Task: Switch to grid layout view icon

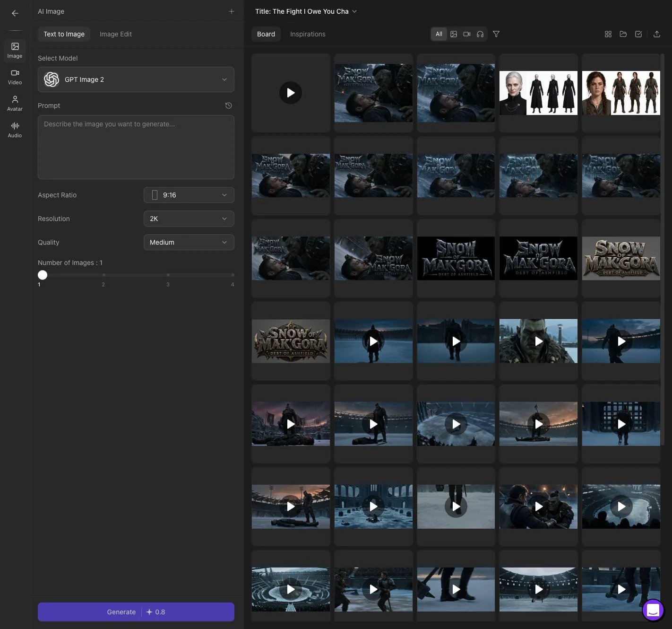Action: pyautogui.click(x=608, y=34)
